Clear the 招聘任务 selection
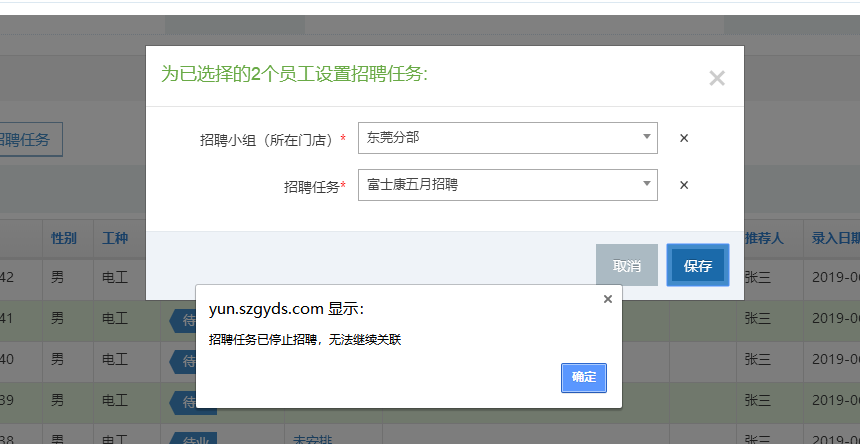 (x=684, y=185)
